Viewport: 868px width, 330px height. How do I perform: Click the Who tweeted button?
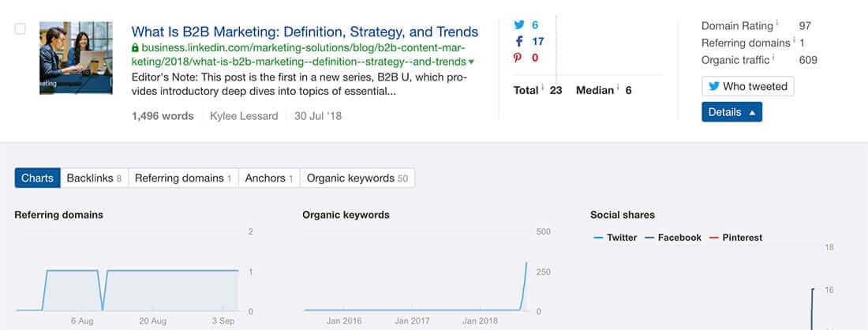(747, 86)
